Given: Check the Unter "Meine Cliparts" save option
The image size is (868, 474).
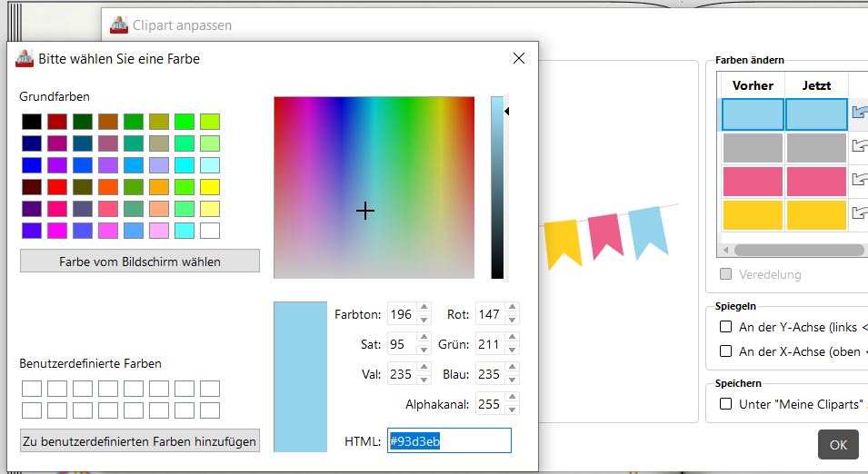Looking at the screenshot, I should point(726,404).
